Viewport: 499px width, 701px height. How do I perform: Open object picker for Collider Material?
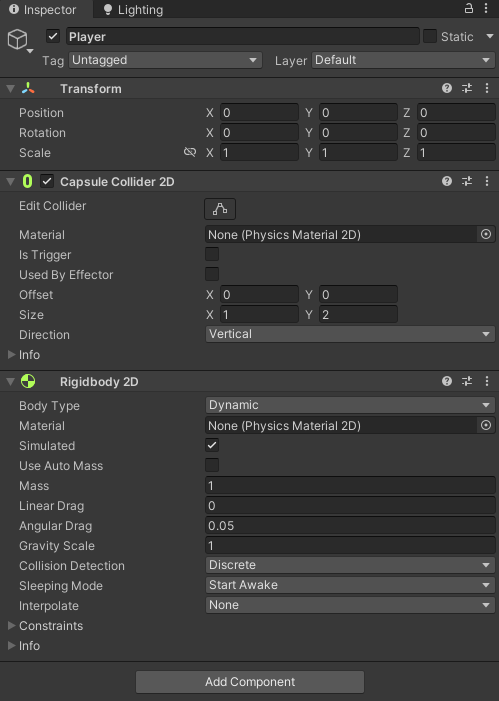(x=486, y=234)
